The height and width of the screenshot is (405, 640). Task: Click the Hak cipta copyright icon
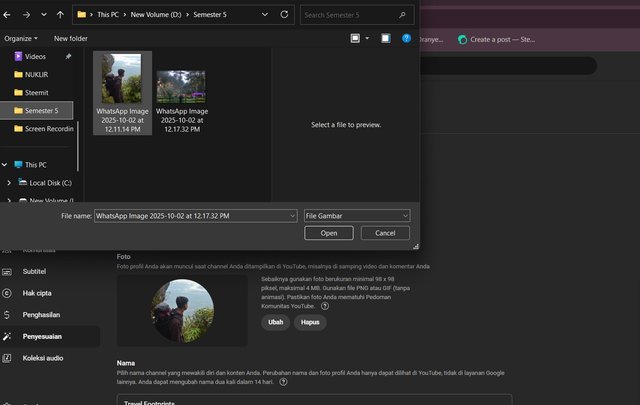[7, 293]
